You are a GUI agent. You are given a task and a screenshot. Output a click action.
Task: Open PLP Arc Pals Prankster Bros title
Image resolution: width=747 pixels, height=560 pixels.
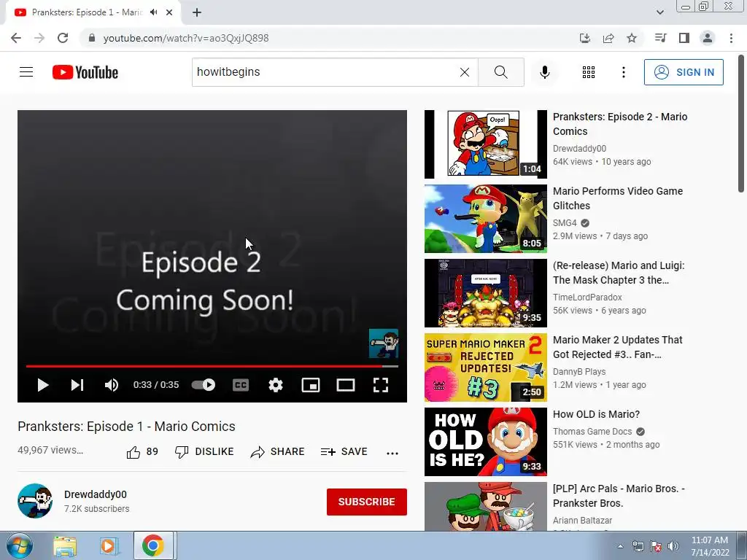619,496
